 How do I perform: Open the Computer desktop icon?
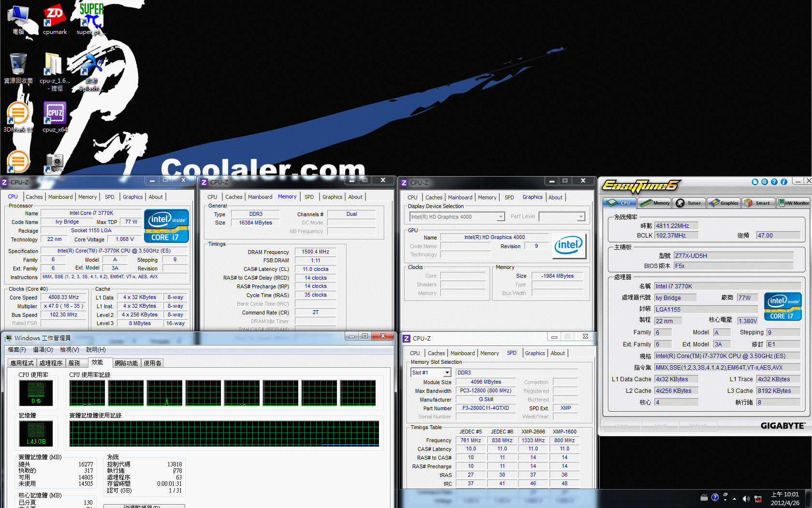click(x=18, y=19)
